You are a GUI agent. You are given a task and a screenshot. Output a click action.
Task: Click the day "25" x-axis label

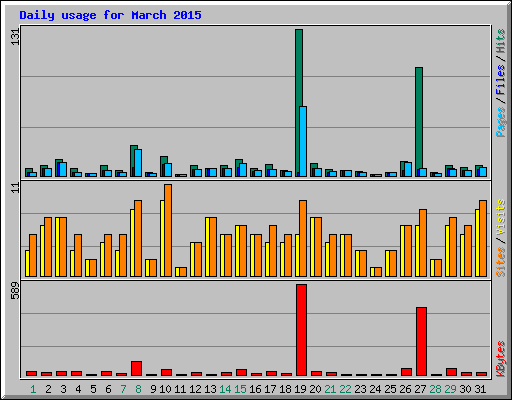[390, 389]
